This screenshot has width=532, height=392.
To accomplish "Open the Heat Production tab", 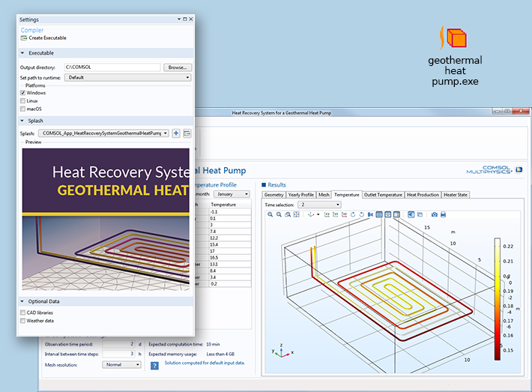I will (423, 194).
